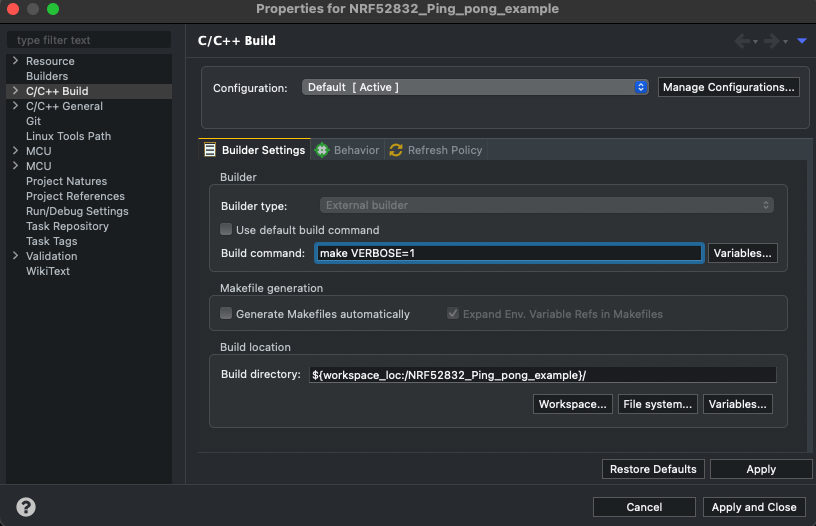This screenshot has height=526, width=816.
Task: Click the help question mark icon
Action: (x=26, y=507)
